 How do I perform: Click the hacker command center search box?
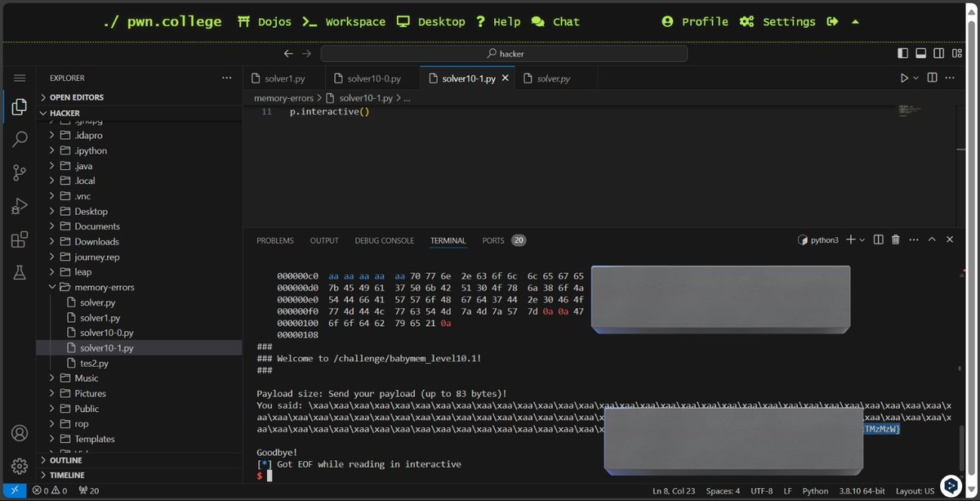(x=504, y=53)
